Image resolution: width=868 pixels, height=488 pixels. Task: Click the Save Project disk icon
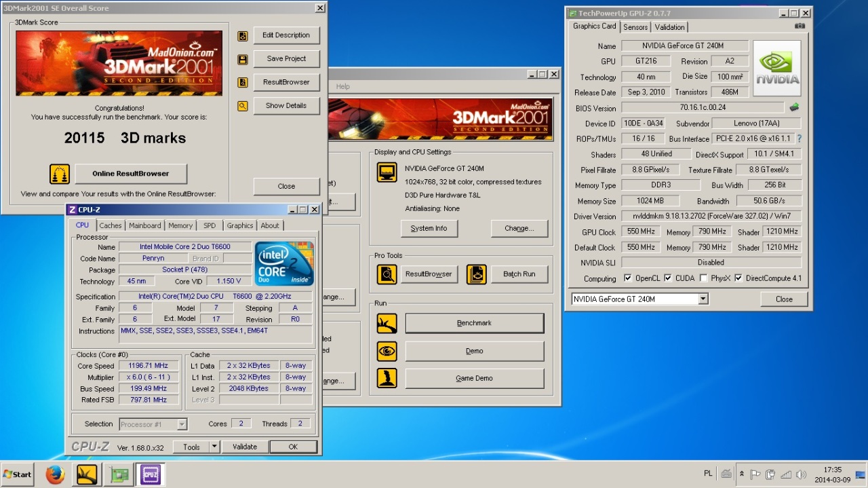pos(242,60)
